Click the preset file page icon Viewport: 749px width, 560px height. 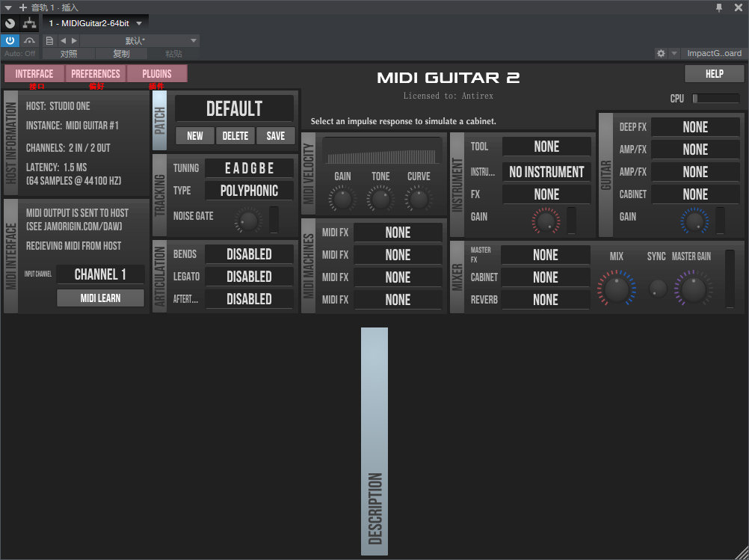49,40
